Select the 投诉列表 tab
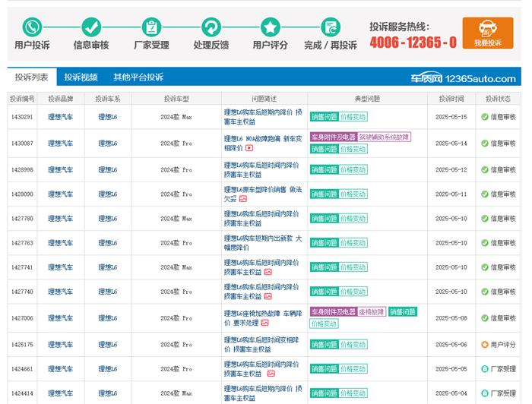The width and height of the screenshot is (532, 404). [32, 77]
